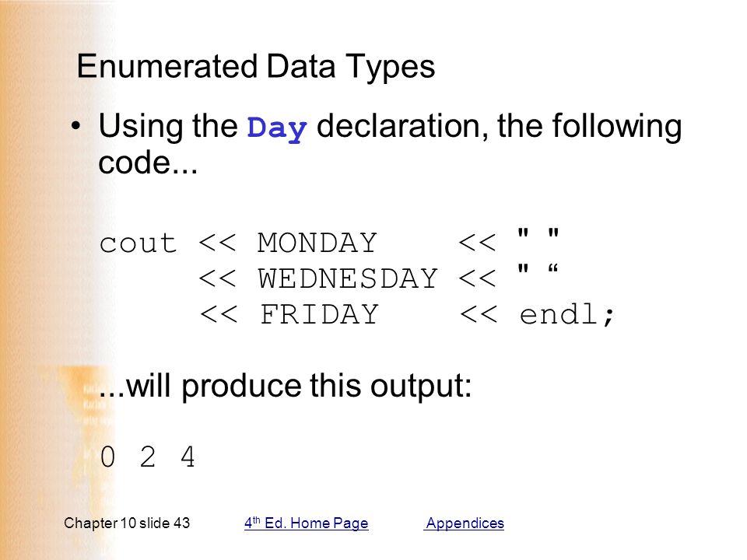Click the orange decorative sidebar

pos(29,280)
